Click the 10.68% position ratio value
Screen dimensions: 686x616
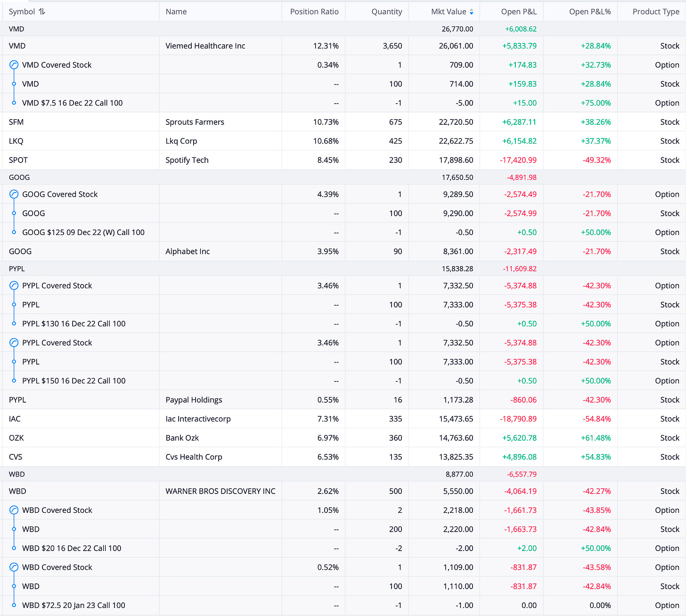[326, 141]
